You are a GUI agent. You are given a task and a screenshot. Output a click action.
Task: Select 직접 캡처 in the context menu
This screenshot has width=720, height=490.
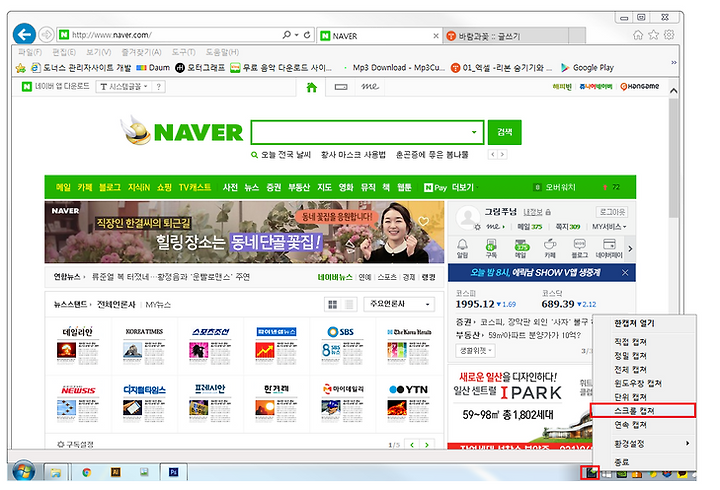[643, 342]
